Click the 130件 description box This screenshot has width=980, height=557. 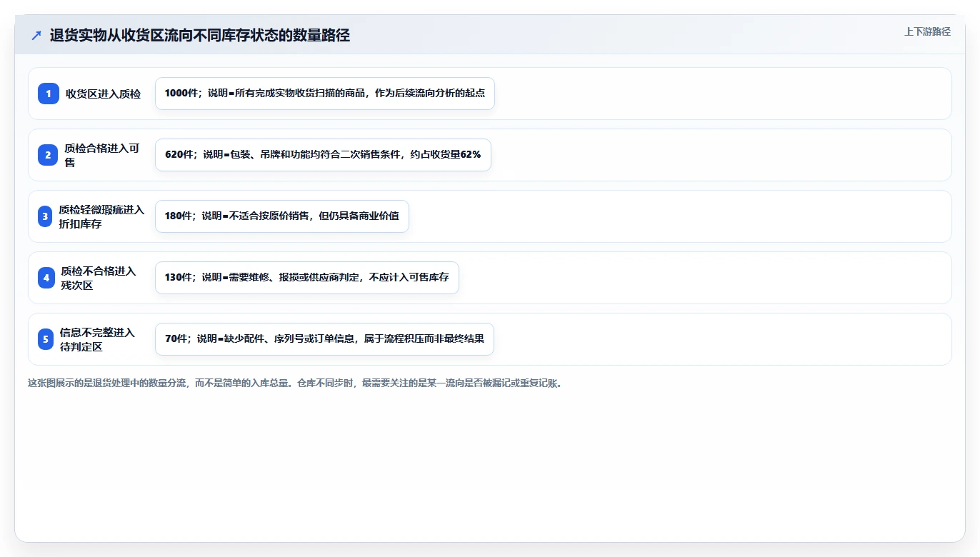click(307, 278)
